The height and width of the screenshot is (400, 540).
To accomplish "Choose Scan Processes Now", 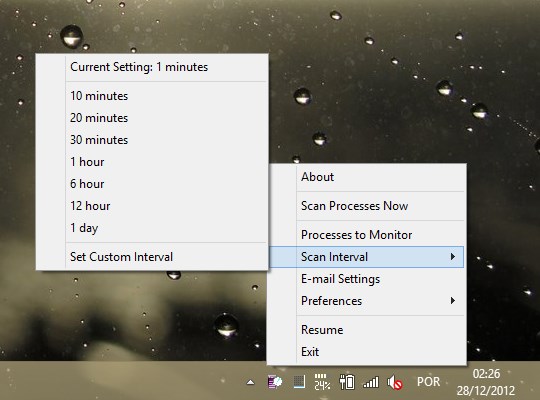I will (367, 206).
